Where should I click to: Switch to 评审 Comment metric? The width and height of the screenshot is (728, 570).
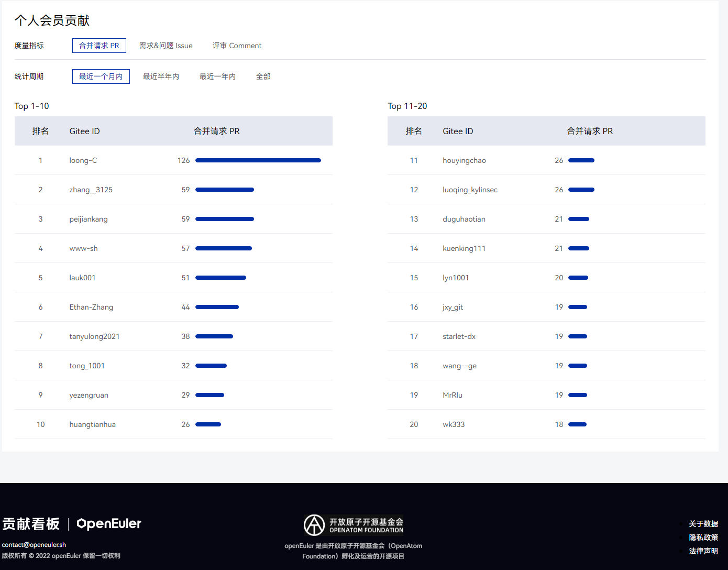tap(237, 46)
